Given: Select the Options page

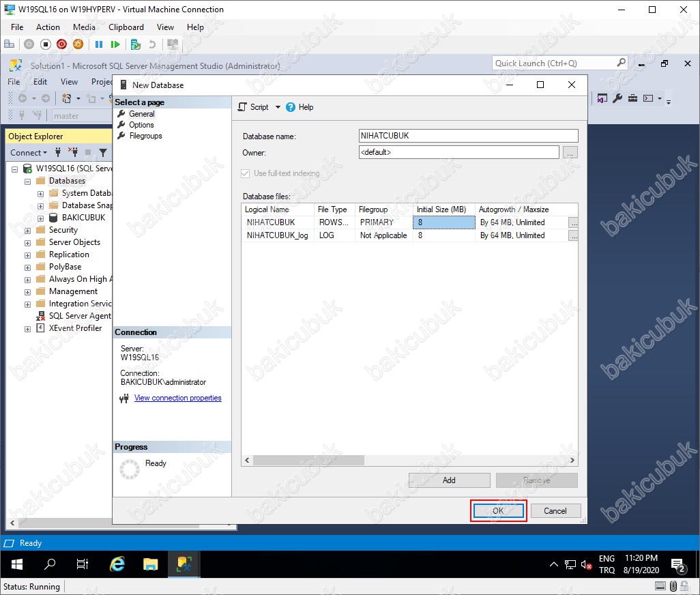Looking at the screenshot, I should tap(141, 125).
